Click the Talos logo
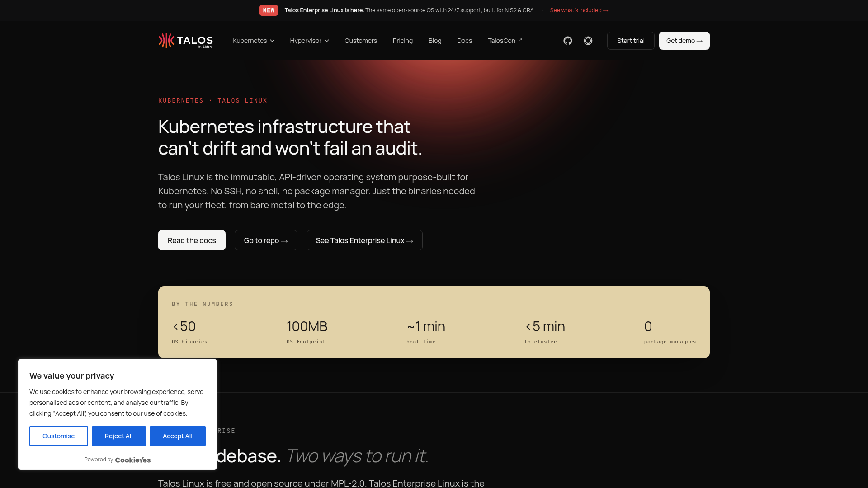 click(186, 41)
